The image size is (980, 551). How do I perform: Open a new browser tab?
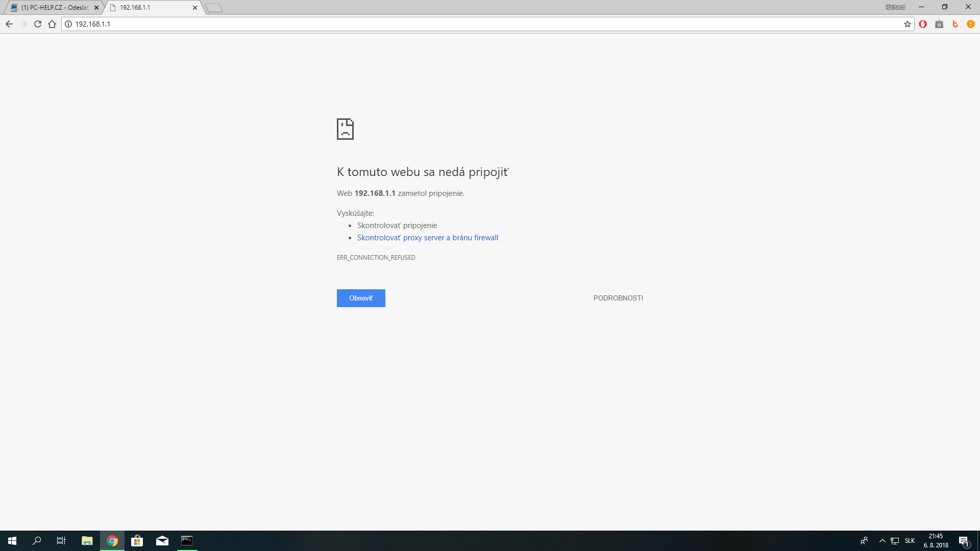(214, 8)
